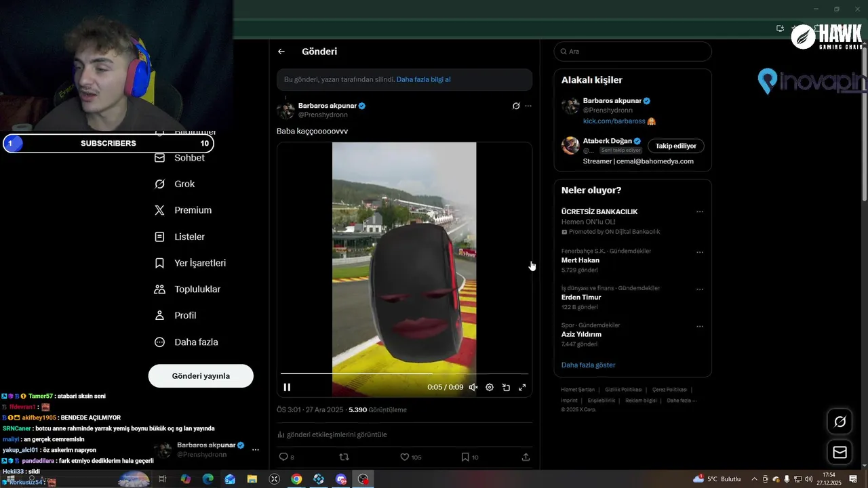Seek on the video progress bar
The width and height of the screenshot is (868, 488).
pos(404,373)
